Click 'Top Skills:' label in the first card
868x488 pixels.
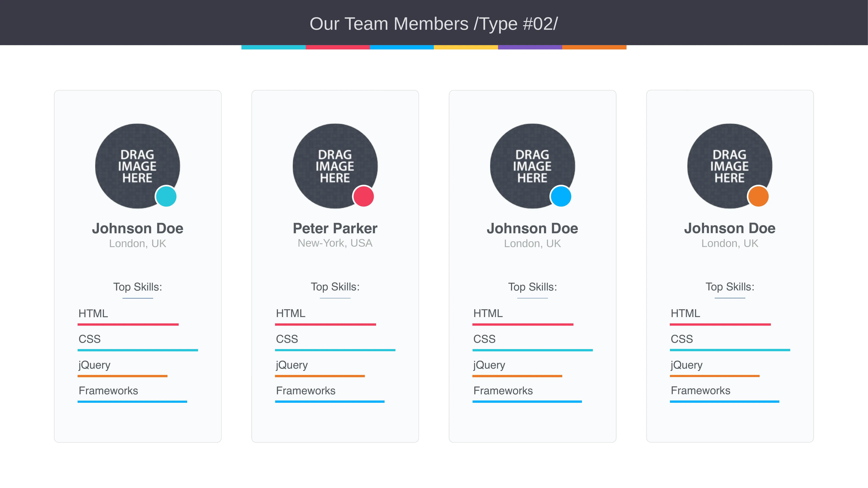[x=138, y=287]
